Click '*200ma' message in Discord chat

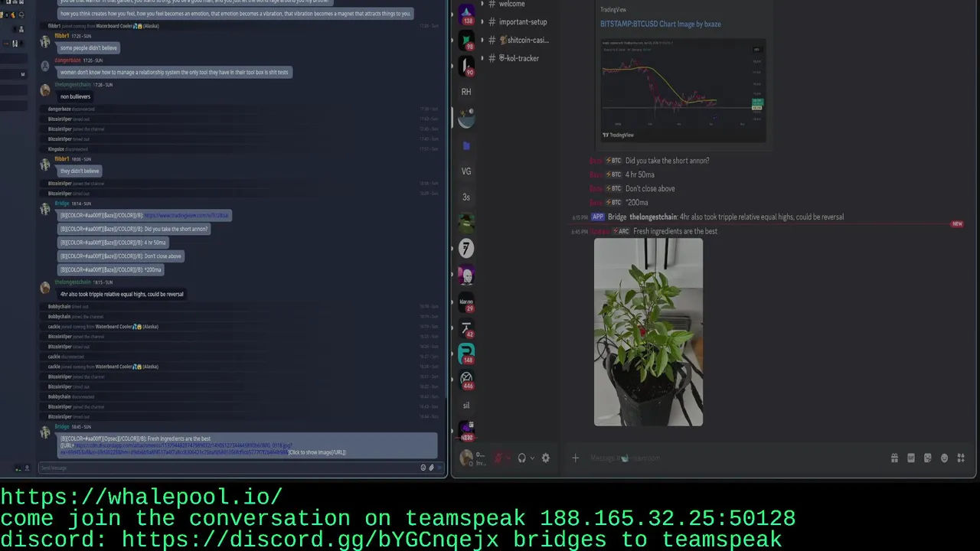pyautogui.click(x=636, y=203)
